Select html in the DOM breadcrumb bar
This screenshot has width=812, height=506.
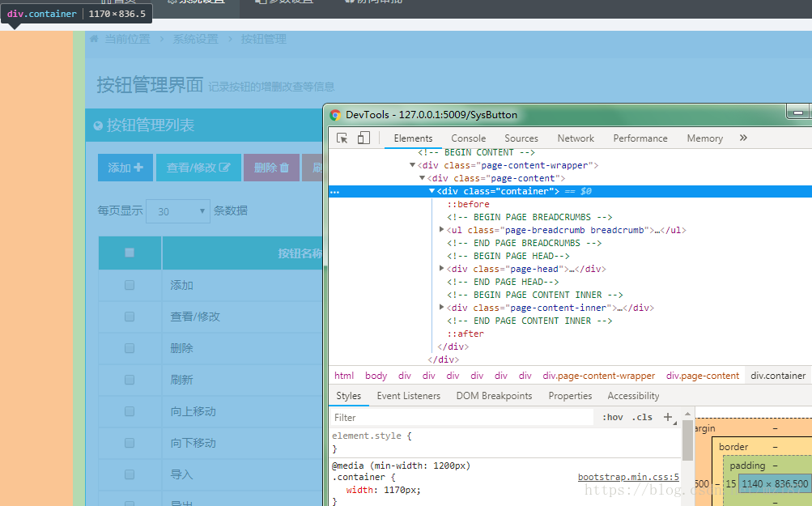coord(344,376)
